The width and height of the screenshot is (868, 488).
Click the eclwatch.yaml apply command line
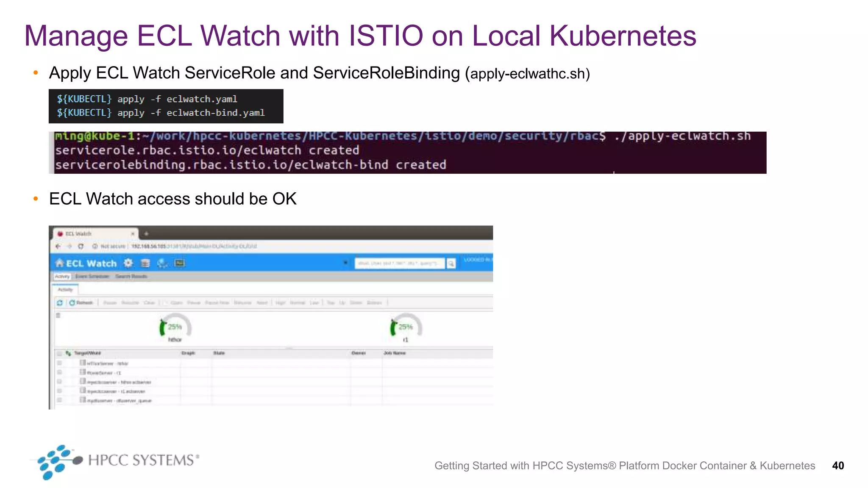(147, 99)
